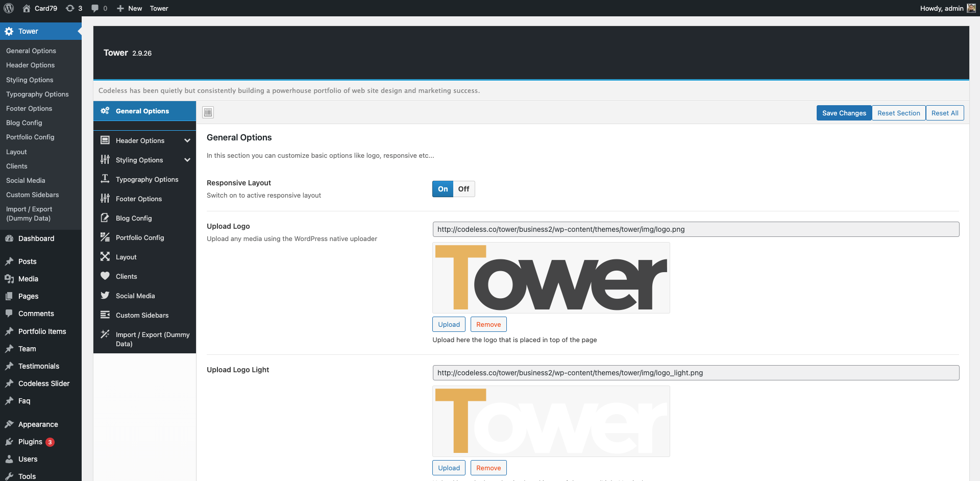
Task: Remove the uploaded Tower logo
Action: [x=488, y=324]
